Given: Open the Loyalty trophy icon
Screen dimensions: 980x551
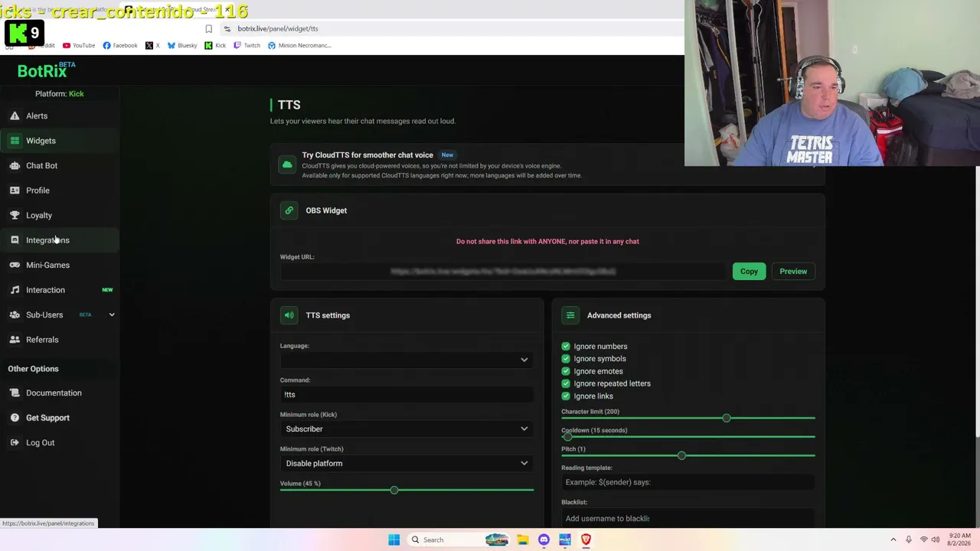Looking at the screenshot, I should (15, 215).
